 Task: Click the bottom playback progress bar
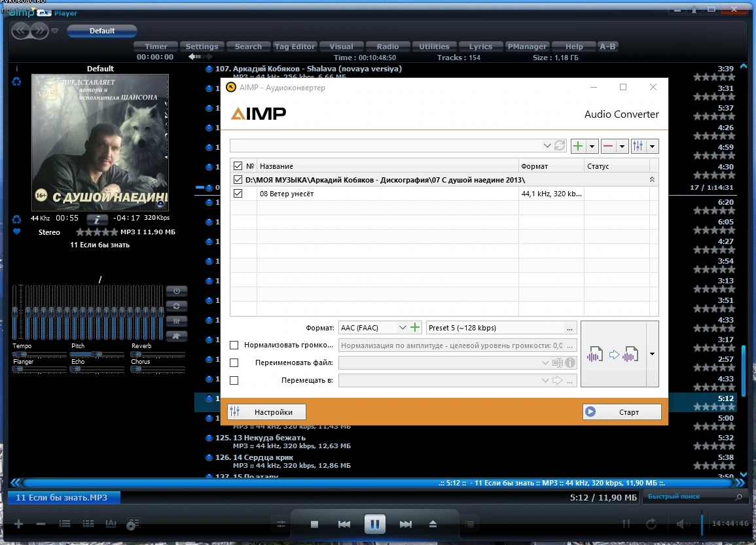click(378, 483)
